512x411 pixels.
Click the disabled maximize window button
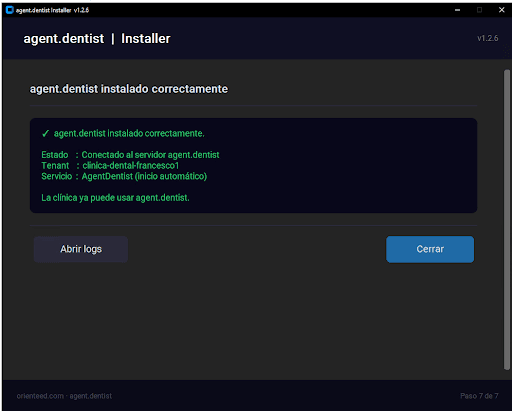[x=479, y=10]
